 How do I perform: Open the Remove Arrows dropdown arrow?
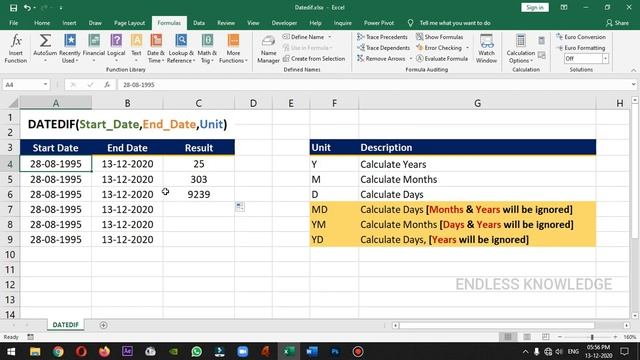(411, 59)
